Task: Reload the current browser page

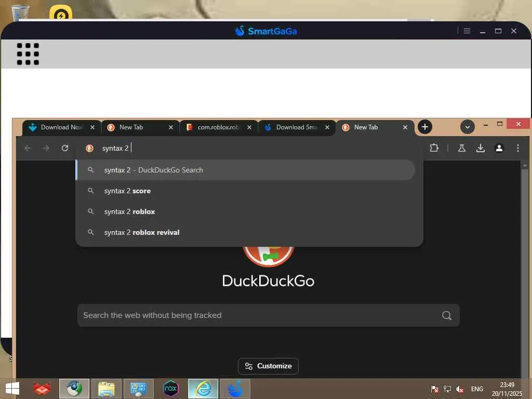Action: point(65,148)
